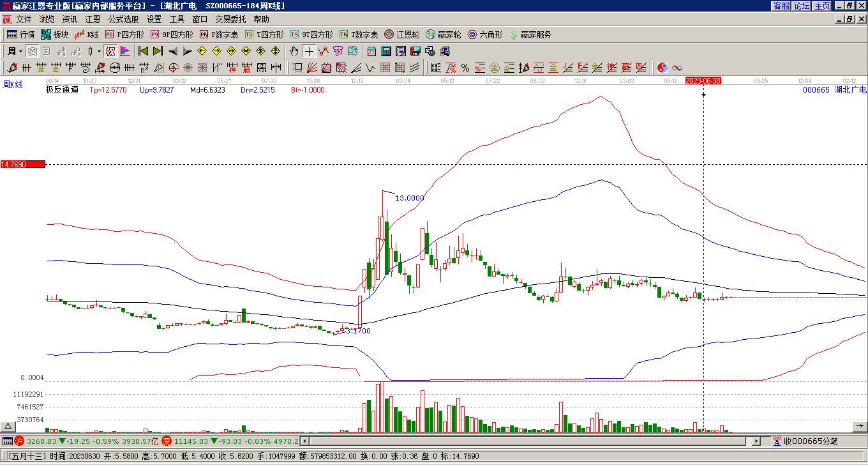Click the red 神 character tool icon

(232, 68)
